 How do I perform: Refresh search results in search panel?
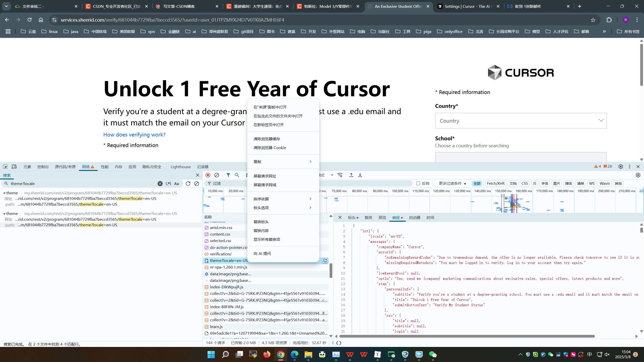[188, 184]
